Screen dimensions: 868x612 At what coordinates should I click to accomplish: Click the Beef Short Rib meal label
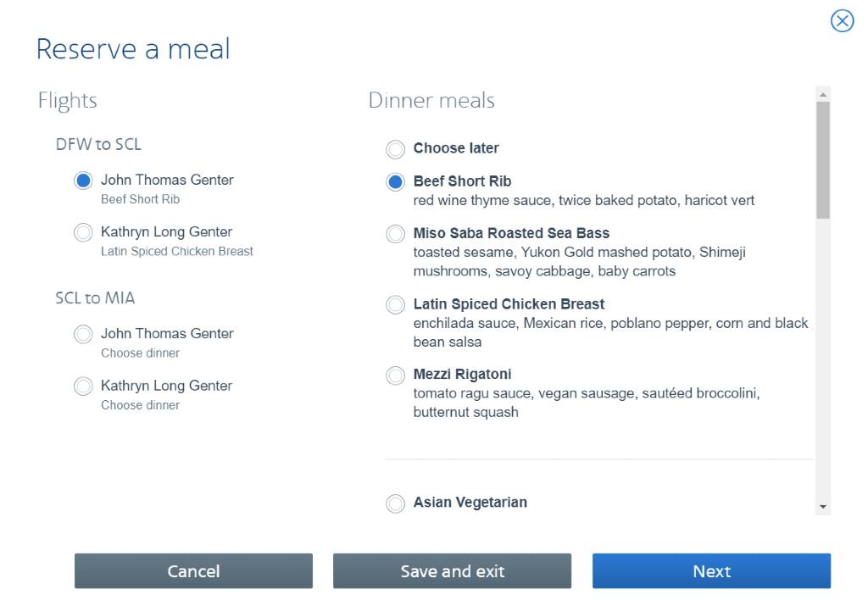pos(462,181)
